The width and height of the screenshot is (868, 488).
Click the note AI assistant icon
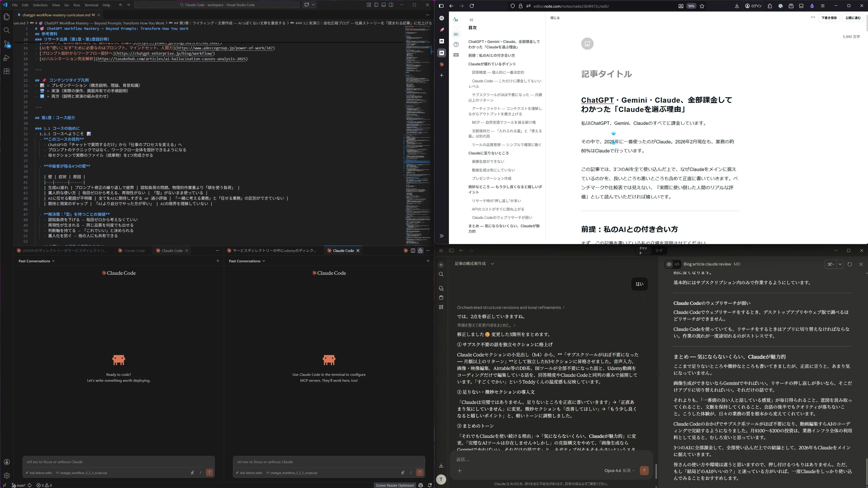coord(455,19)
